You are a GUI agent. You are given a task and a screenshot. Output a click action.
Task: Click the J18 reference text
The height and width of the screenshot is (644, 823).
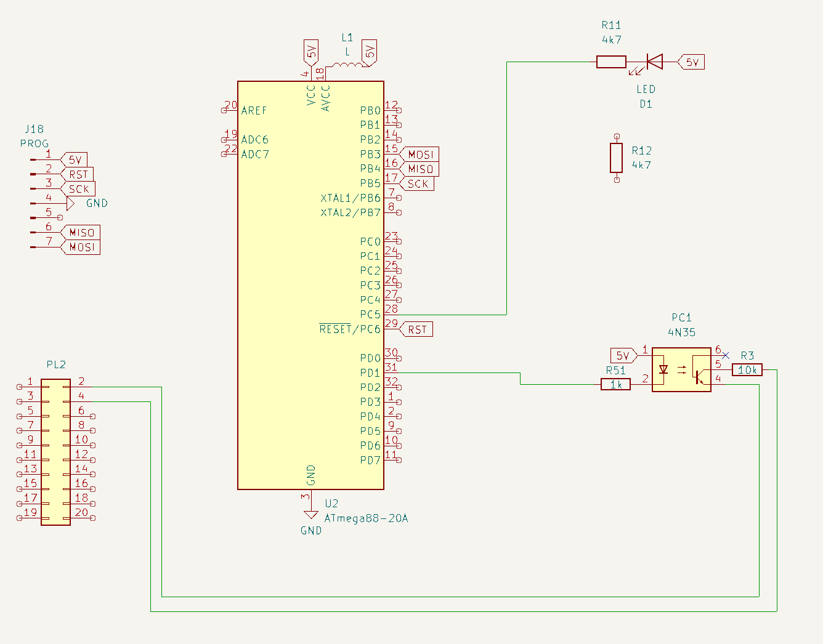point(34,129)
